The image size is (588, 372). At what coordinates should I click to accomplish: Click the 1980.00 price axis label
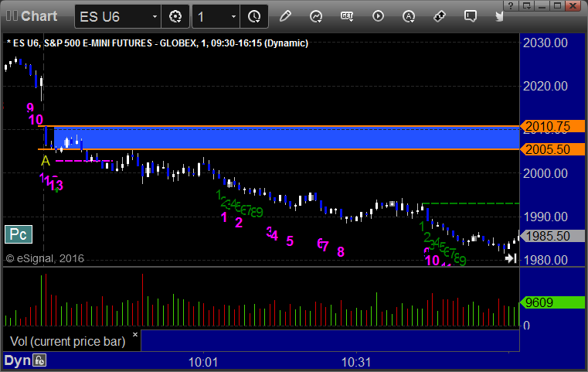(x=546, y=260)
